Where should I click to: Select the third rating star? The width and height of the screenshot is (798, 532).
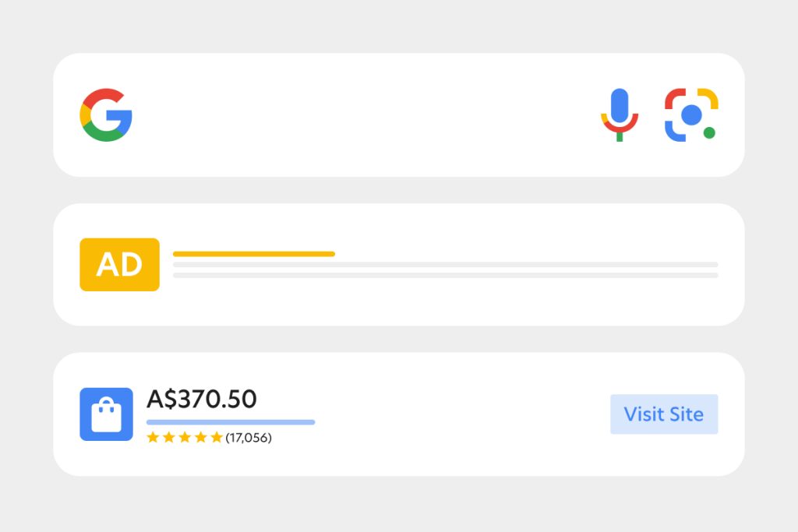tap(185, 438)
